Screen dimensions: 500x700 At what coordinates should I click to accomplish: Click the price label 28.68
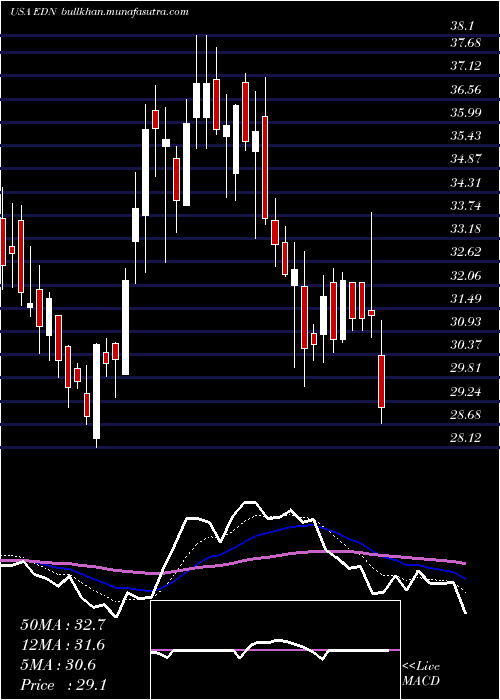point(466,415)
